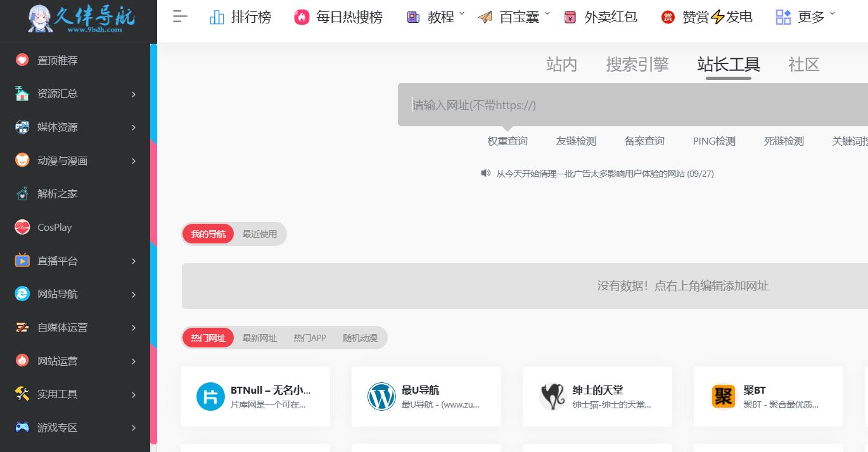This screenshot has height=452, width=868.
Task: Open the CosPlay sidebar icon
Action: 22,227
